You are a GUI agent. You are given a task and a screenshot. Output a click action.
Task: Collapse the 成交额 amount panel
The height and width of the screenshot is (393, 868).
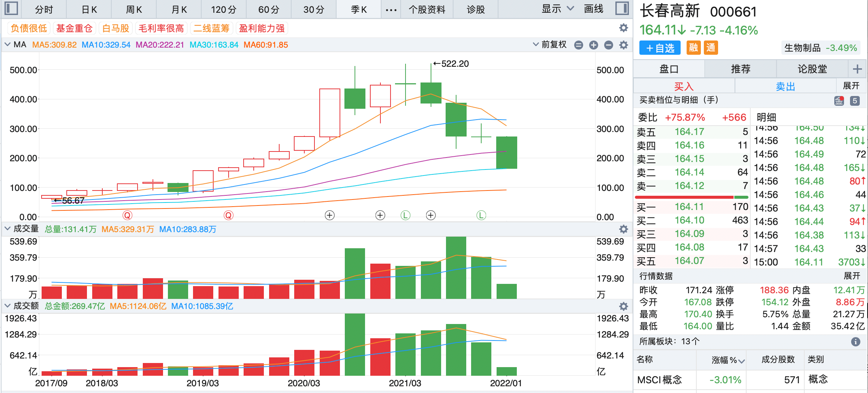click(x=7, y=306)
